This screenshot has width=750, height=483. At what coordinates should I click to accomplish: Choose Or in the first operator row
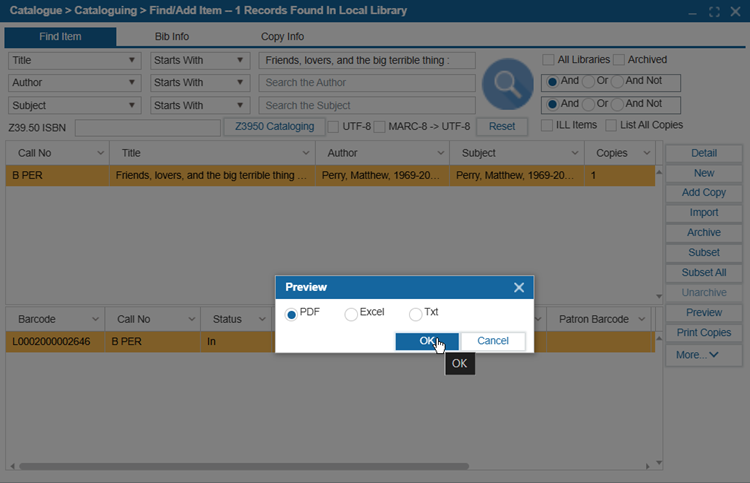[588, 82]
